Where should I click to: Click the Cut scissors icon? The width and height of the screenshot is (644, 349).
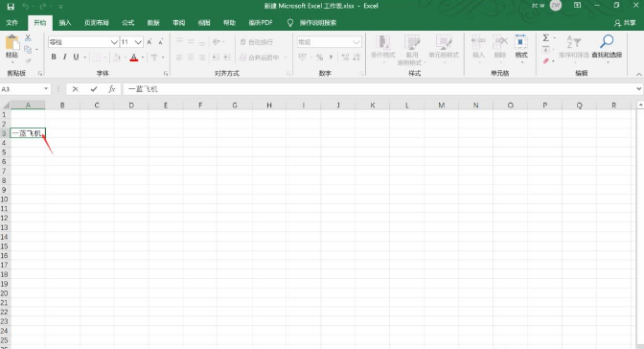(x=28, y=37)
